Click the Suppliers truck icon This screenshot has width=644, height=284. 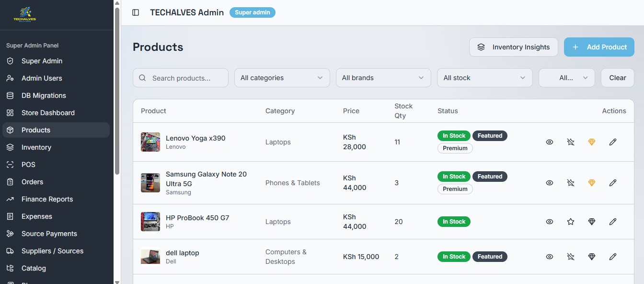pyautogui.click(x=10, y=251)
